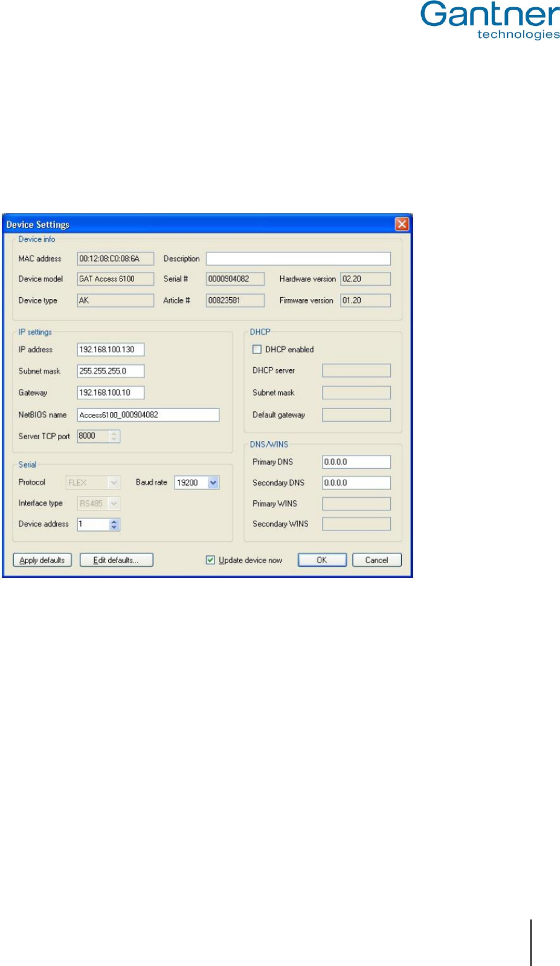Confirm settings with OK button
This screenshot has height=966, width=560.
click(x=322, y=560)
